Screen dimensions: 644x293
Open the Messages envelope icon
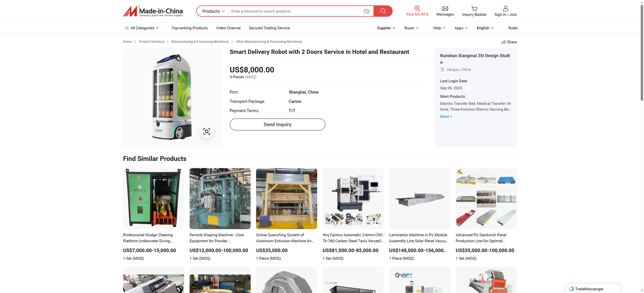(445, 8)
